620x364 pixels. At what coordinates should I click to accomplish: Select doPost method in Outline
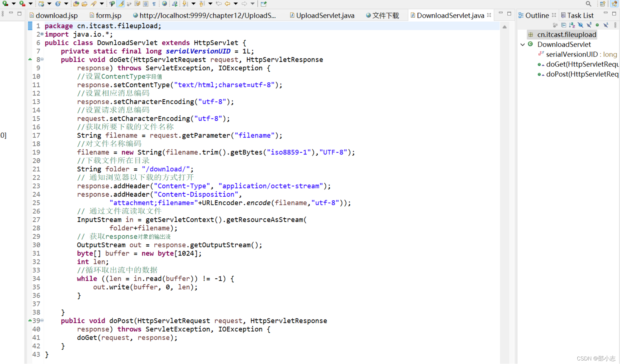578,74
